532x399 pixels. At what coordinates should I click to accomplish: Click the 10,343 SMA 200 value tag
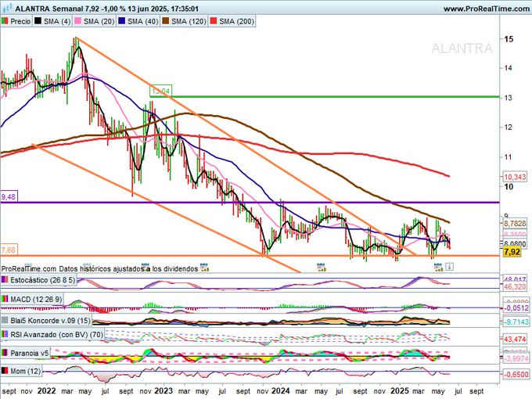coord(515,177)
